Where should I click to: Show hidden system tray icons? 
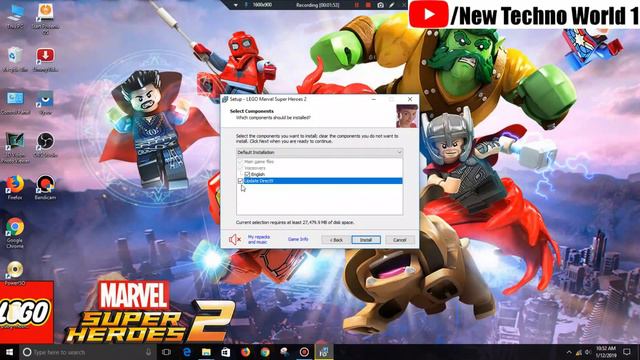click(x=569, y=352)
